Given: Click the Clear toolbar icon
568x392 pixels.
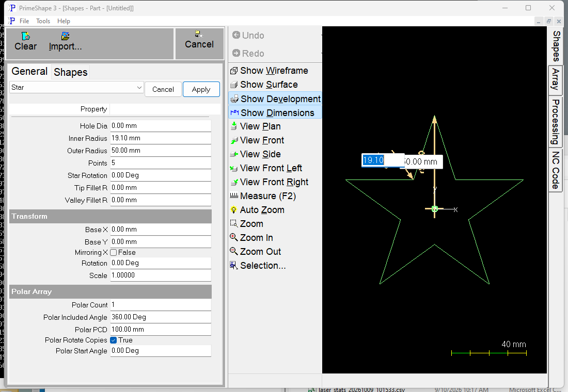Looking at the screenshot, I should pyautogui.click(x=26, y=36).
